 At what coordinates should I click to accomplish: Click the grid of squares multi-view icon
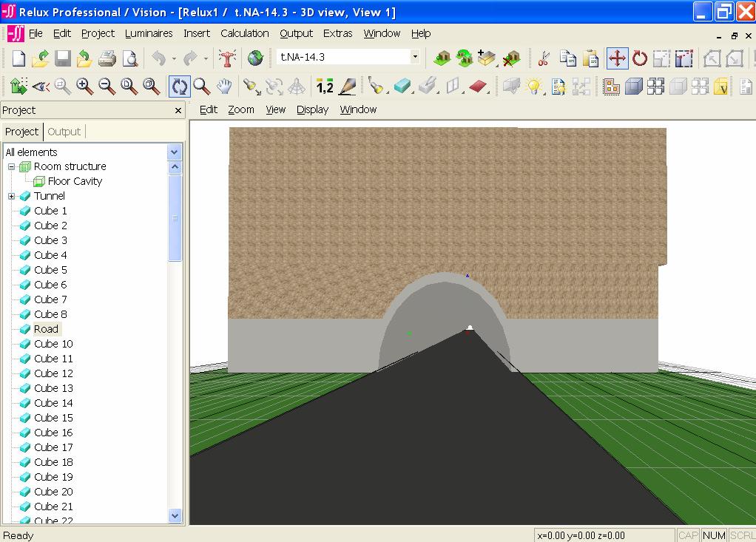click(x=655, y=87)
